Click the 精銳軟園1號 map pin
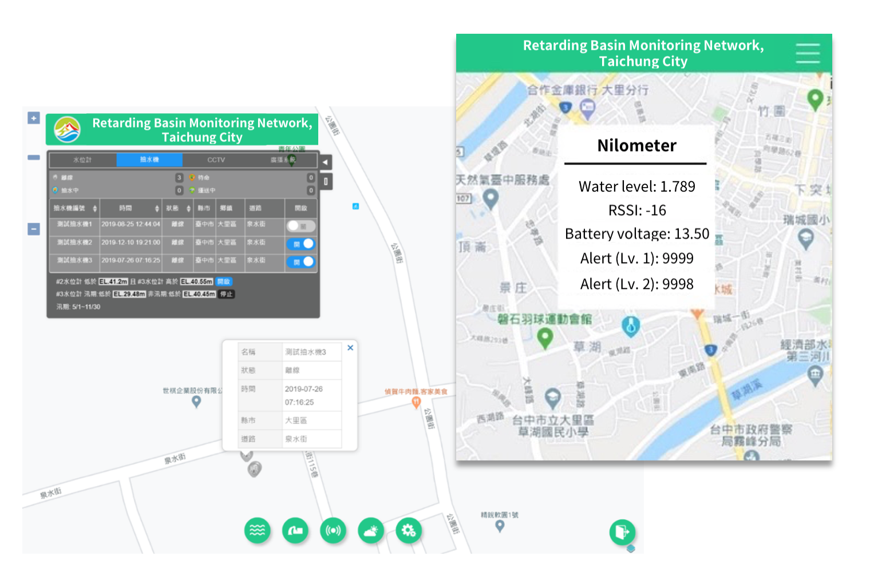The image size is (870, 588). pyautogui.click(x=500, y=526)
